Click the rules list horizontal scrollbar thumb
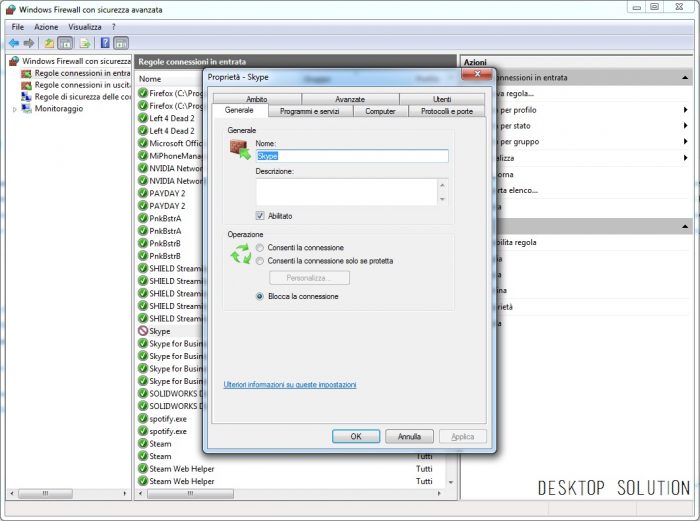 point(191,494)
